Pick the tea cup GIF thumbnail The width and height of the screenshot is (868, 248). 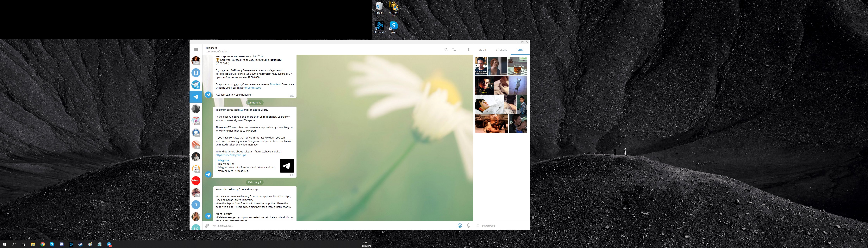pos(517,66)
